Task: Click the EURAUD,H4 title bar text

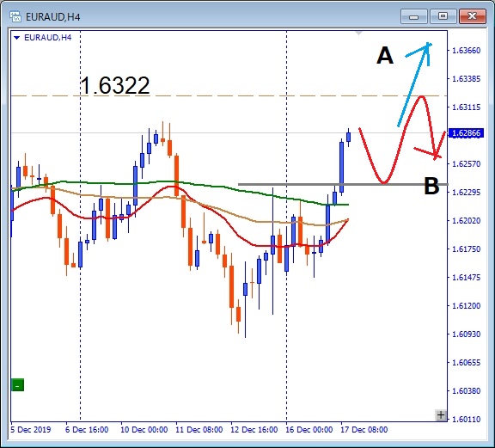Action: coord(52,16)
